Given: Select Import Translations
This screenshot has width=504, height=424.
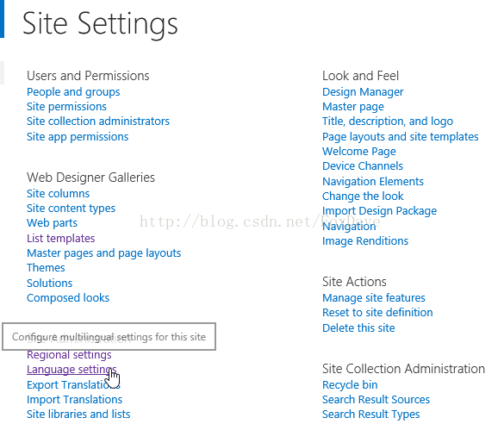Looking at the screenshot, I should [75, 400].
